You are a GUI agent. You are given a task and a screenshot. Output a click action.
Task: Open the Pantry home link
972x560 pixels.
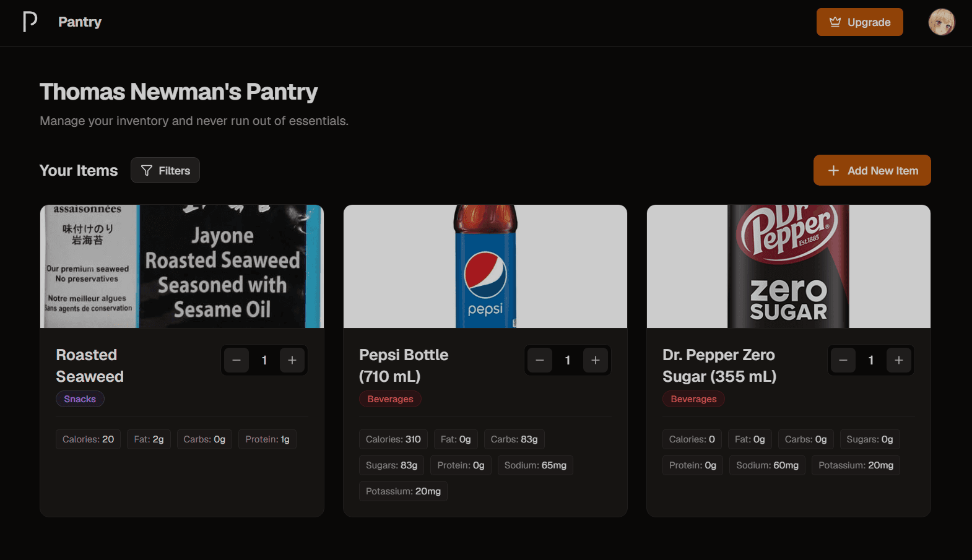tap(80, 22)
